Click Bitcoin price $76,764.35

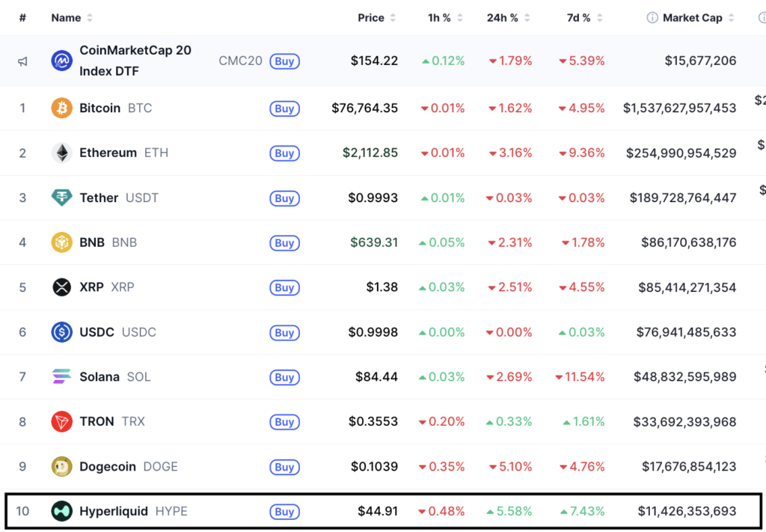364,108
